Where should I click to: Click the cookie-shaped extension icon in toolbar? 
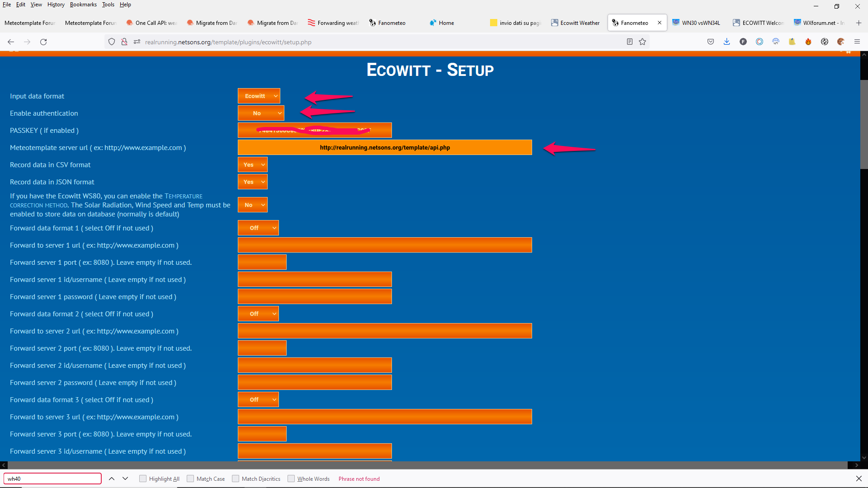(841, 42)
